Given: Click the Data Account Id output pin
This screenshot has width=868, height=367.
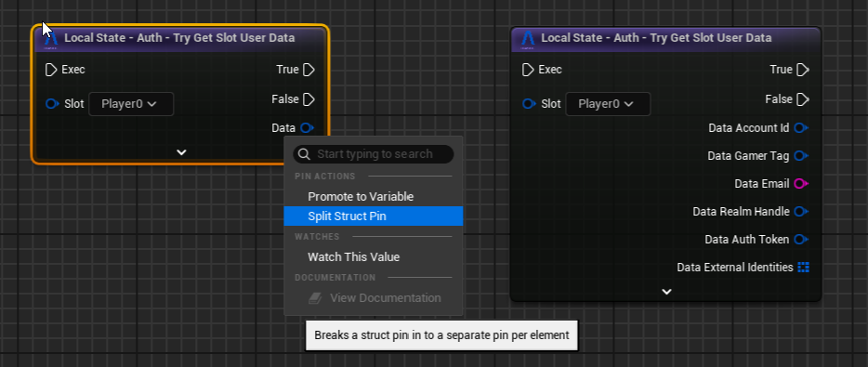Looking at the screenshot, I should pos(801,128).
